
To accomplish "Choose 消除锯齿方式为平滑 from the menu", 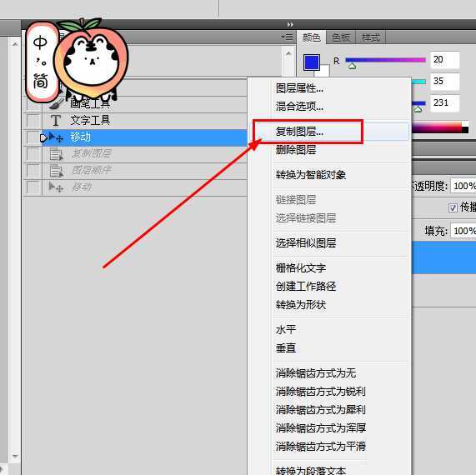I will tap(321, 447).
